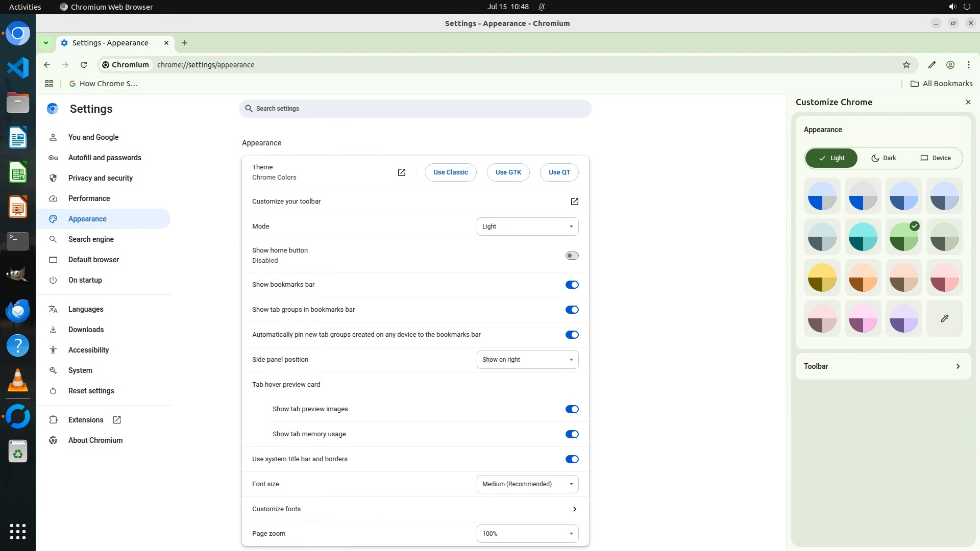Click the Use GTK theme button
This screenshot has height=551, width=980.
pos(508,172)
